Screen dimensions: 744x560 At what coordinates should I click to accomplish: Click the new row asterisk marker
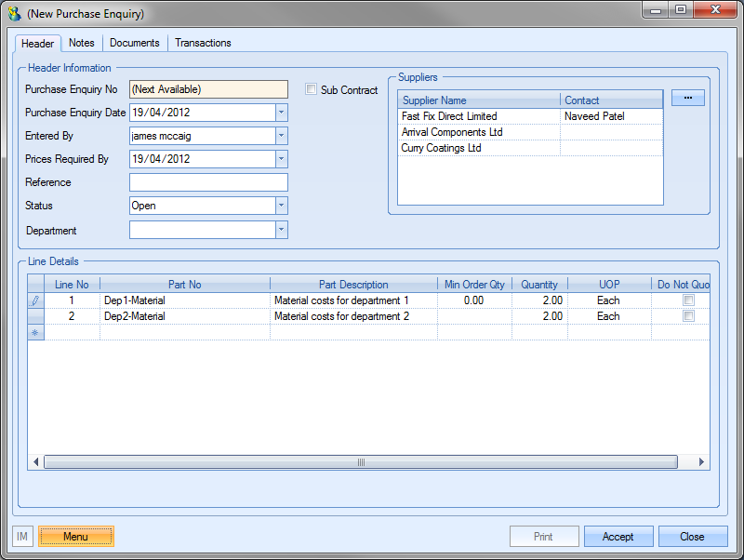36,332
